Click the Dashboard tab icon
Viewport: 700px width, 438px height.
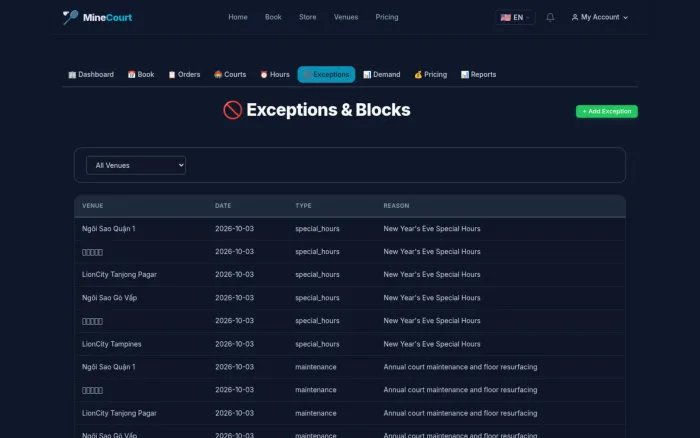[x=72, y=75]
